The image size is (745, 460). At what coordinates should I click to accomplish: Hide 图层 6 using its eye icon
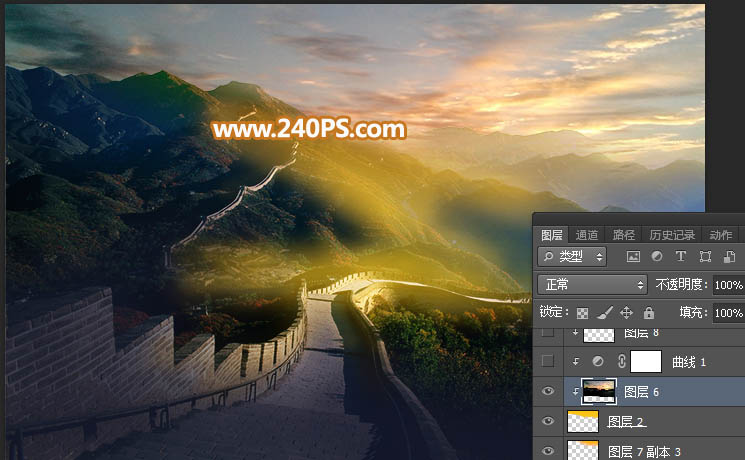point(547,391)
